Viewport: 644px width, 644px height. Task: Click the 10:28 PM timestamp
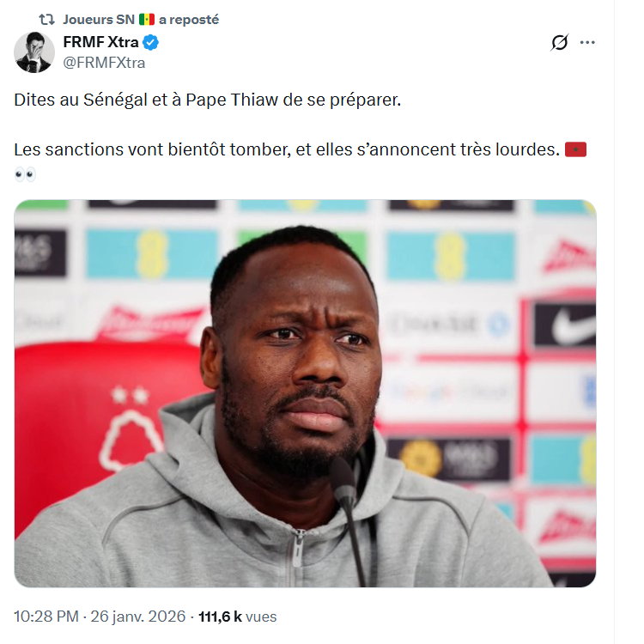coord(47,617)
